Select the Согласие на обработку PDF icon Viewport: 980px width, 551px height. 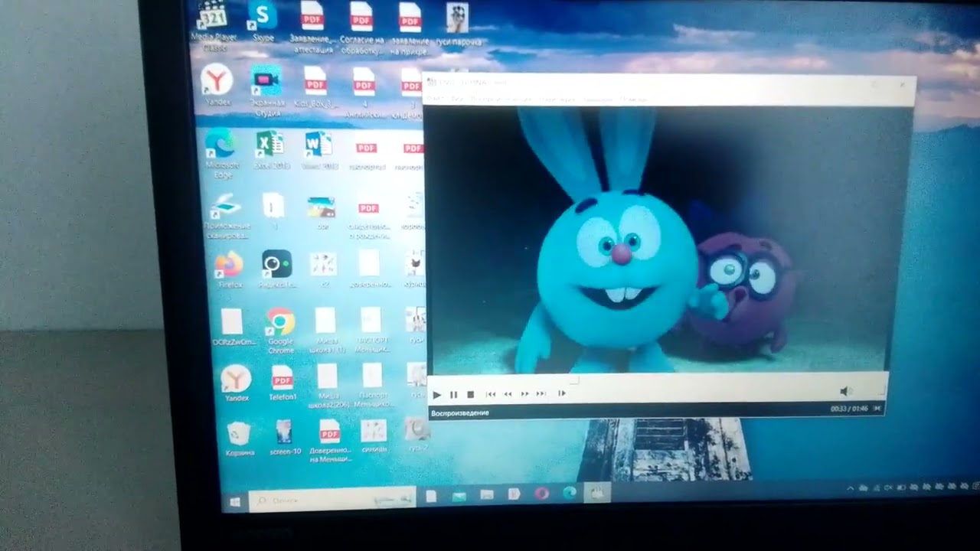pos(361,28)
